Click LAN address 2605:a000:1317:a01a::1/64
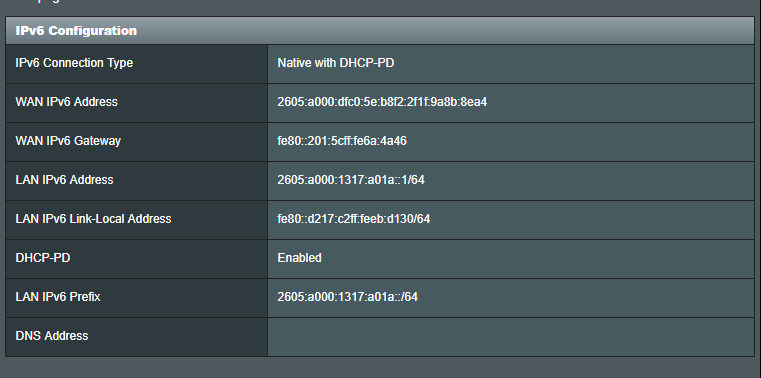This screenshot has height=378, width=761. pyautogui.click(x=351, y=180)
